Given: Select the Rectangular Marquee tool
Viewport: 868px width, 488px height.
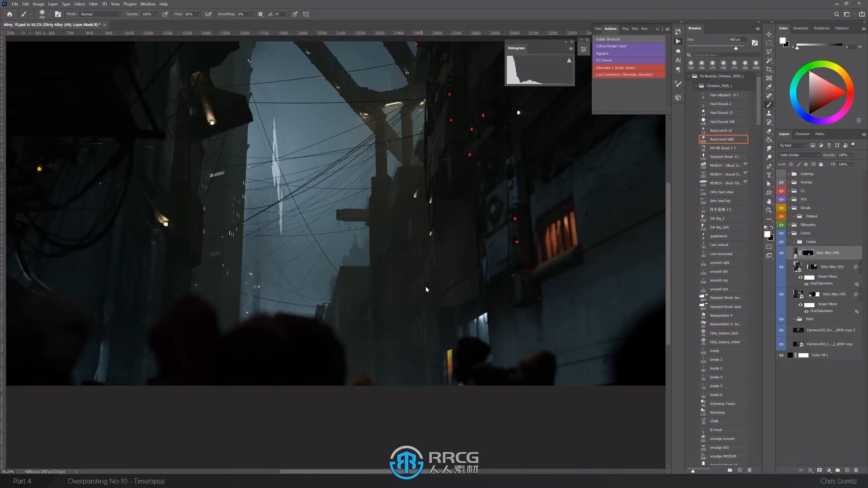Looking at the screenshot, I should click(x=769, y=43).
